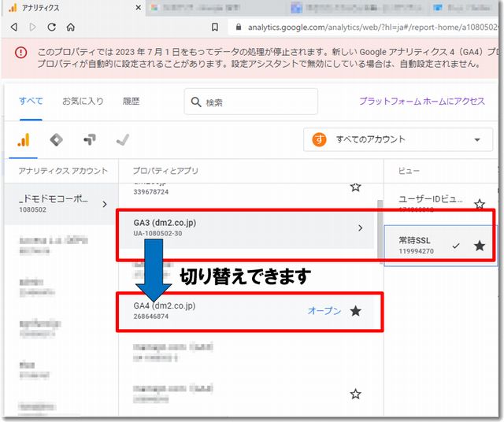Reload the Analytics page
504x422 pixels.
click(x=52, y=27)
